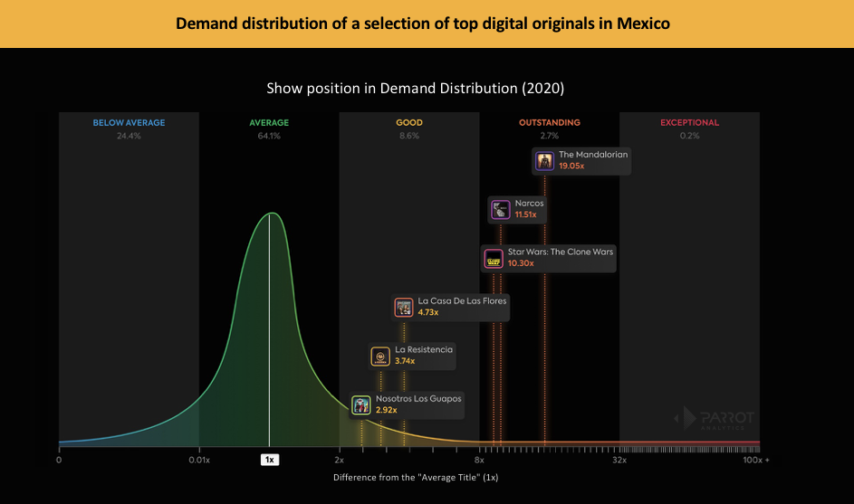This screenshot has width=854, height=504.
Task: Click the 10.30x Clone Wars demand value
Action: pyautogui.click(x=521, y=263)
